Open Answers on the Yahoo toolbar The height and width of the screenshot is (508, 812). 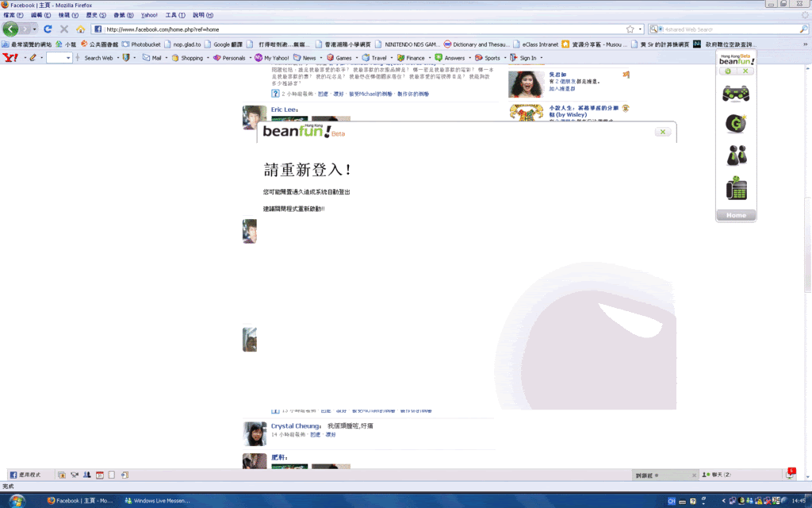[x=450, y=57]
